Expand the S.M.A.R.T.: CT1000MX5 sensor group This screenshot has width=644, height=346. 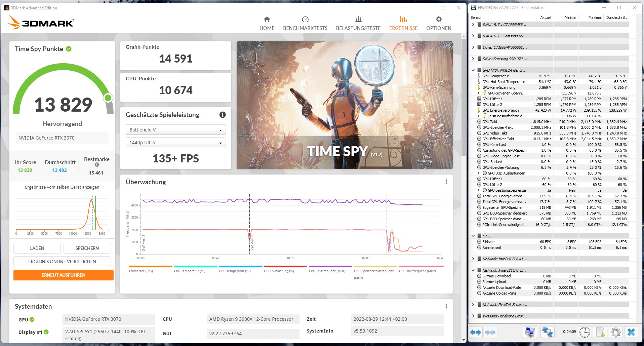(473, 25)
